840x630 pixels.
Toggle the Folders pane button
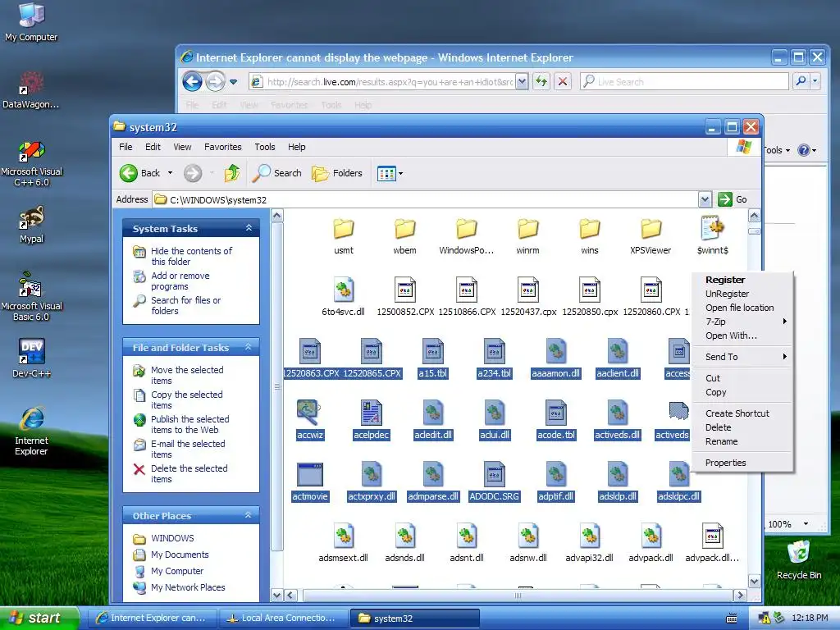(x=337, y=173)
